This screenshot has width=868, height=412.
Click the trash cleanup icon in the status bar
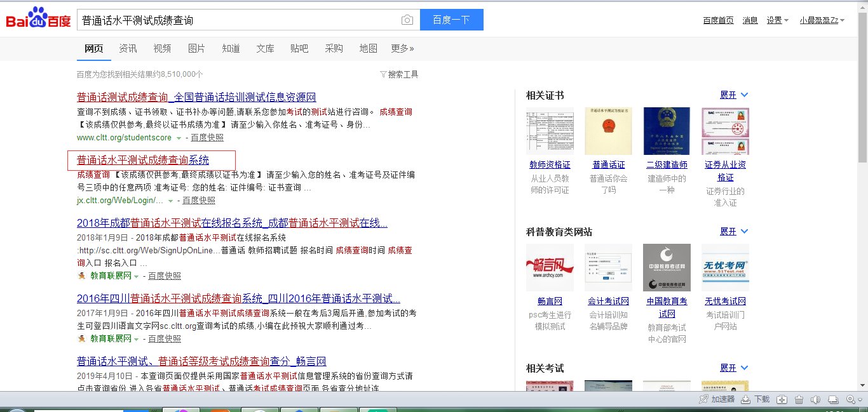coord(798,399)
